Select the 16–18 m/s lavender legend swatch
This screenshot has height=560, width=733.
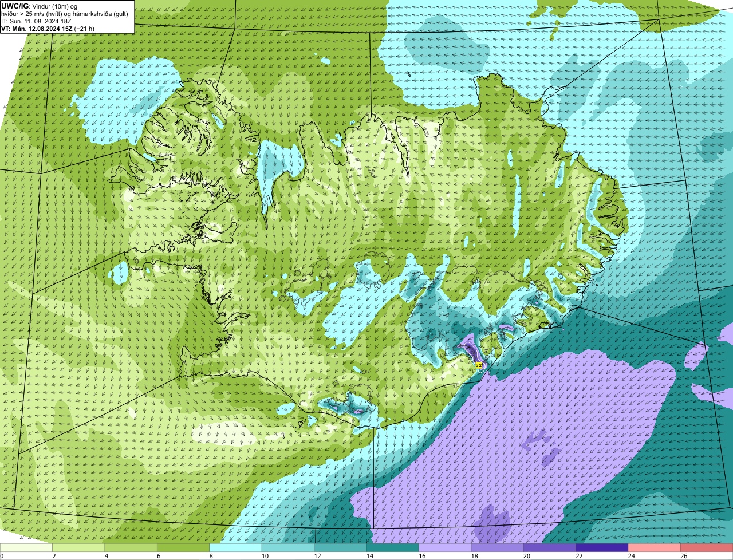[x=445, y=547]
